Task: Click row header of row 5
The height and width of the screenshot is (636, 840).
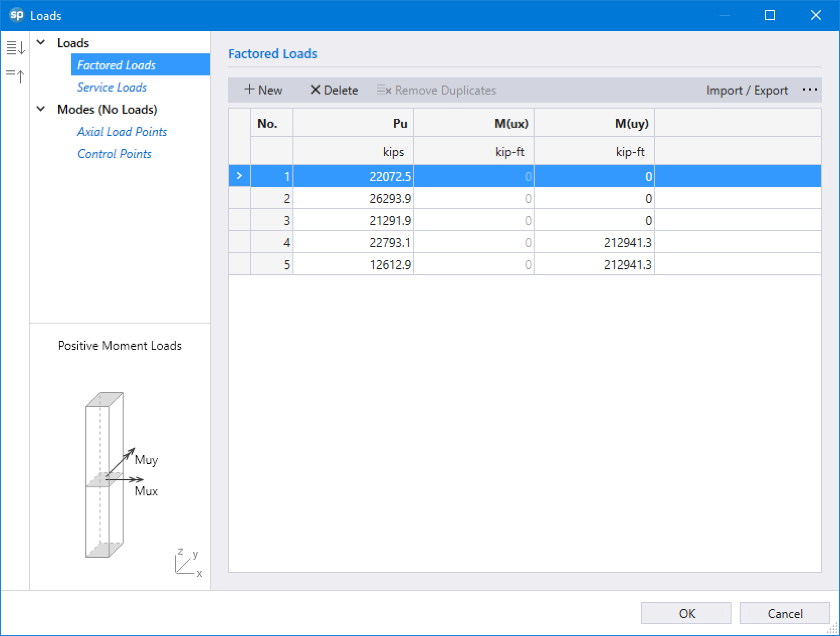Action: 239,264
